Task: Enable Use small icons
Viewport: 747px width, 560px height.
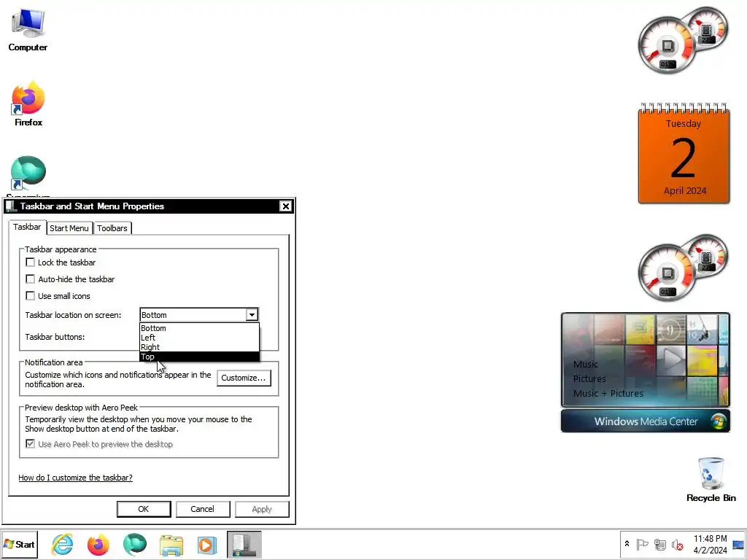Action: click(30, 296)
